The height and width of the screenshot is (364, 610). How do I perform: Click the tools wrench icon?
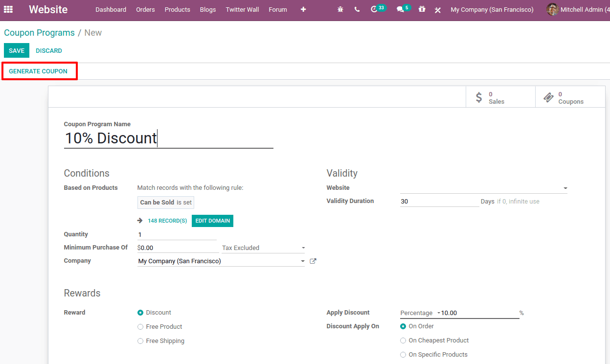[438, 10]
